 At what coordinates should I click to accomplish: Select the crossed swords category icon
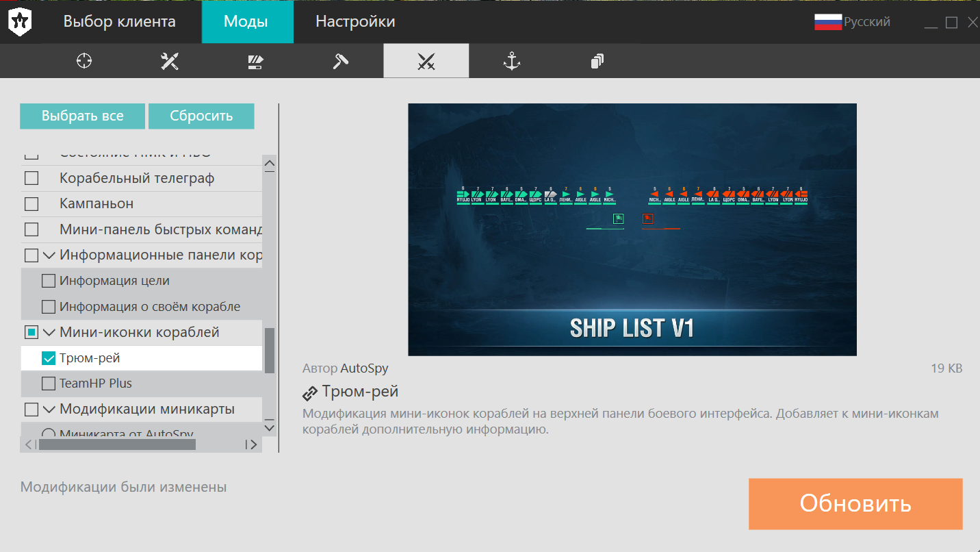(426, 61)
